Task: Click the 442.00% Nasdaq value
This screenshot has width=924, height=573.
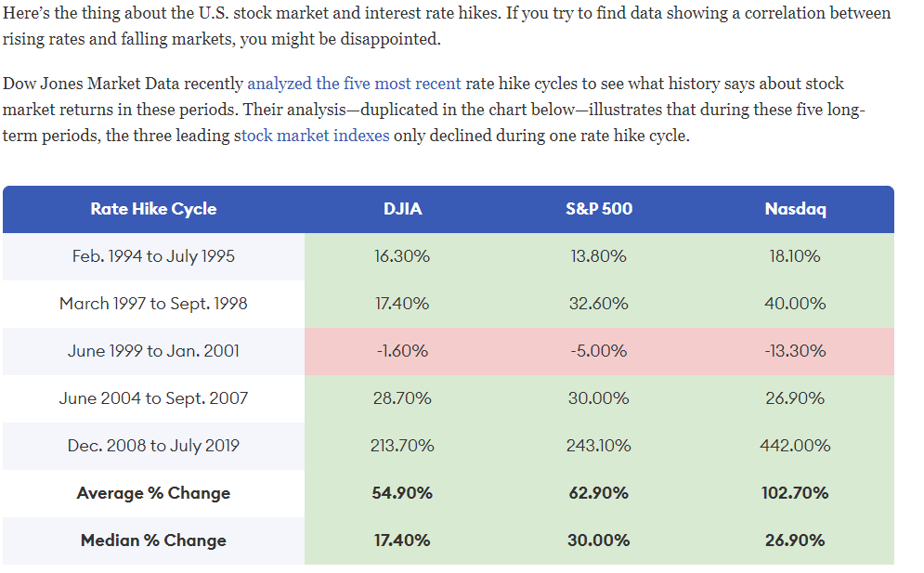Action: 795,446
